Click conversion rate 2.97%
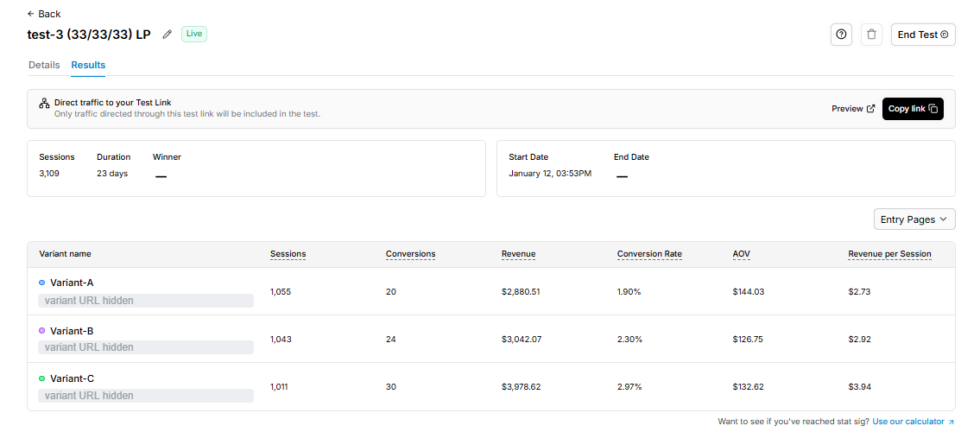 pos(629,387)
